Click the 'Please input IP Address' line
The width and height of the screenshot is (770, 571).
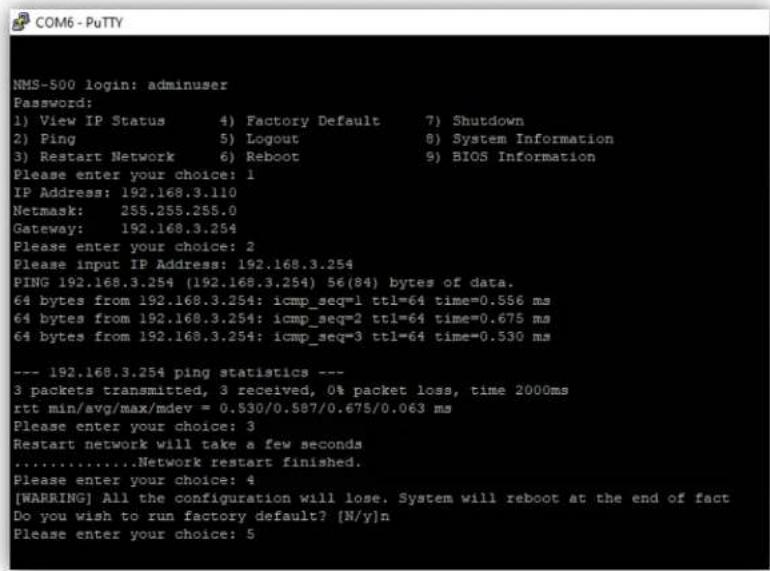tap(183, 265)
